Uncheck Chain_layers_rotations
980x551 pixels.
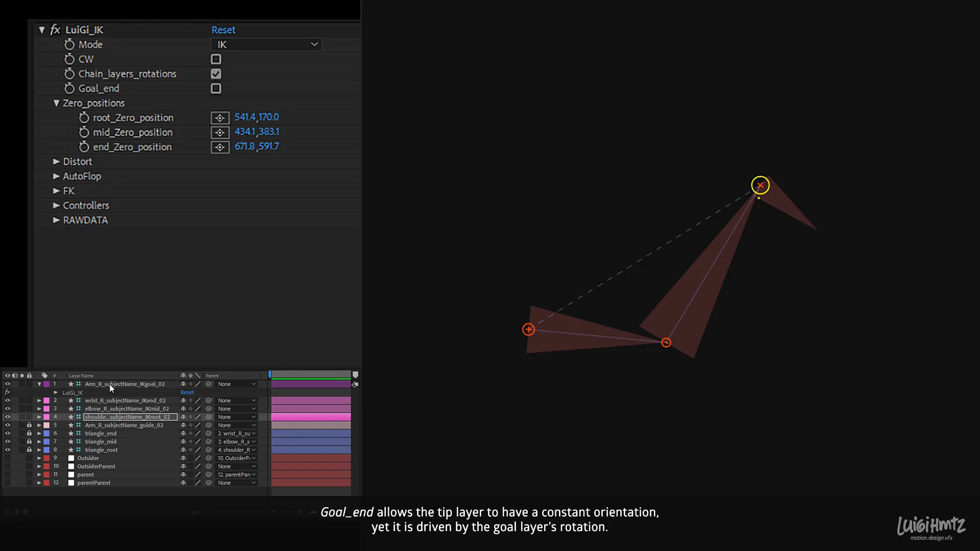pos(216,74)
